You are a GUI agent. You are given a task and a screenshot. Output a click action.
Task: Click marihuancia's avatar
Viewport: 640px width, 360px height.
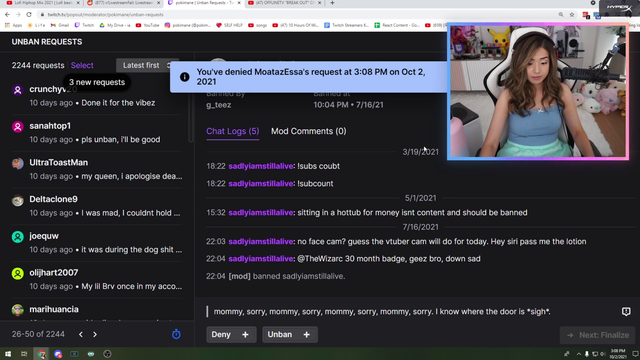click(x=18, y=310)
